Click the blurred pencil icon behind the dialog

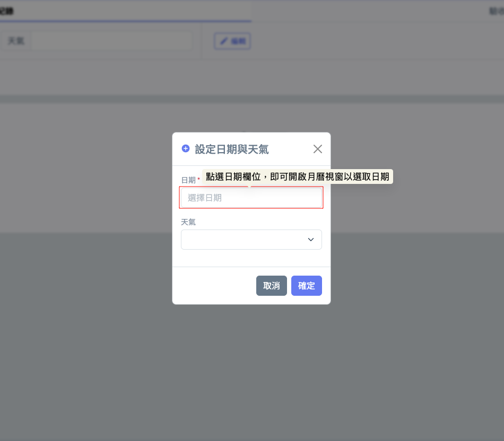224,41
